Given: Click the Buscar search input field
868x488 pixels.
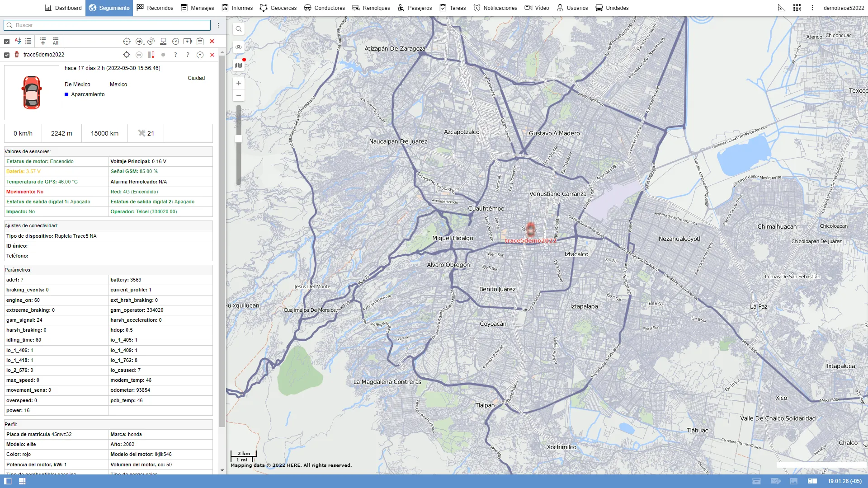Looking at the screenshot, I should point(107,25).
